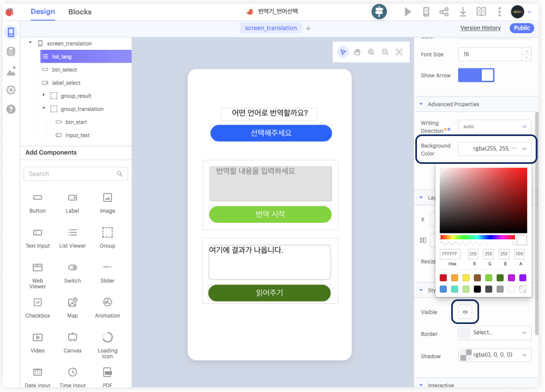The image size is (545, 392).
Task: Click the blue 선택해주세요 button on canvas
Action: pyautogui.click(x=271, y=133)
